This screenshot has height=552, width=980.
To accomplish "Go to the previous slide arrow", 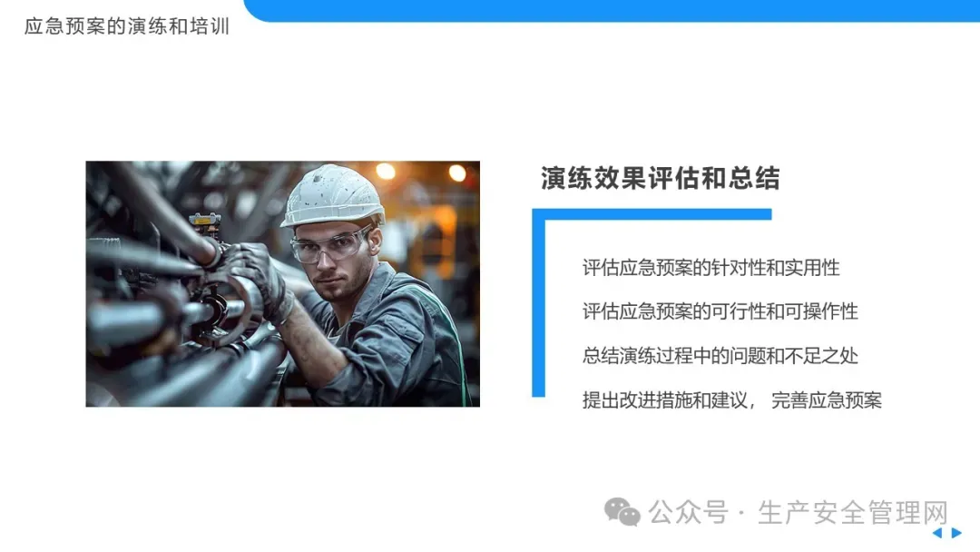I will (x=936, y=533).
